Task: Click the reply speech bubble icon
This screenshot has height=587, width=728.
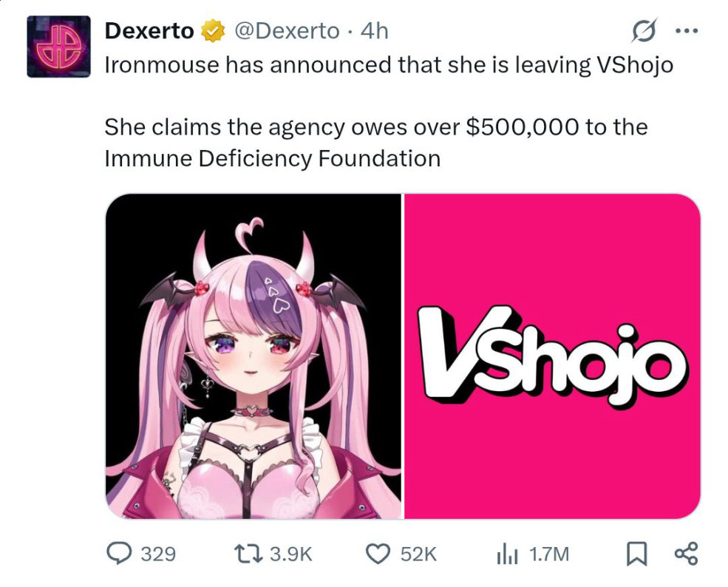Action: (119, 554)
